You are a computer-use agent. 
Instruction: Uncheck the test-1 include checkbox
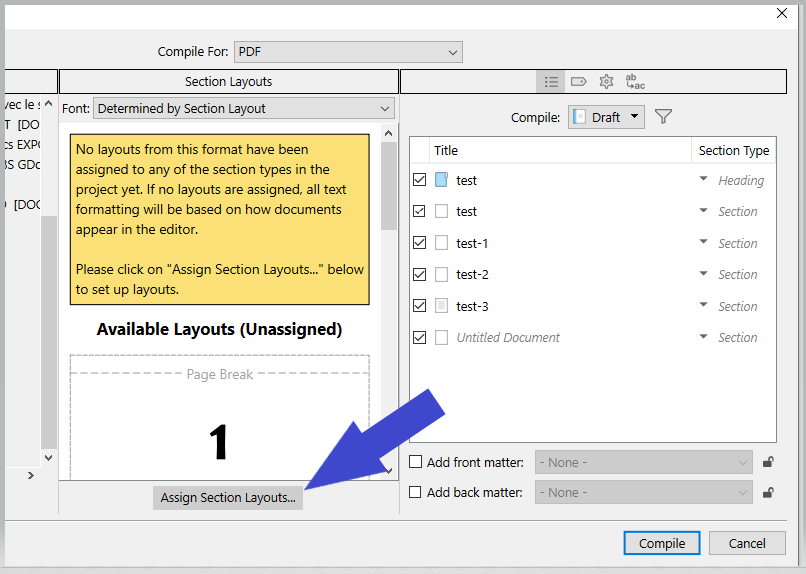[419, 243]
